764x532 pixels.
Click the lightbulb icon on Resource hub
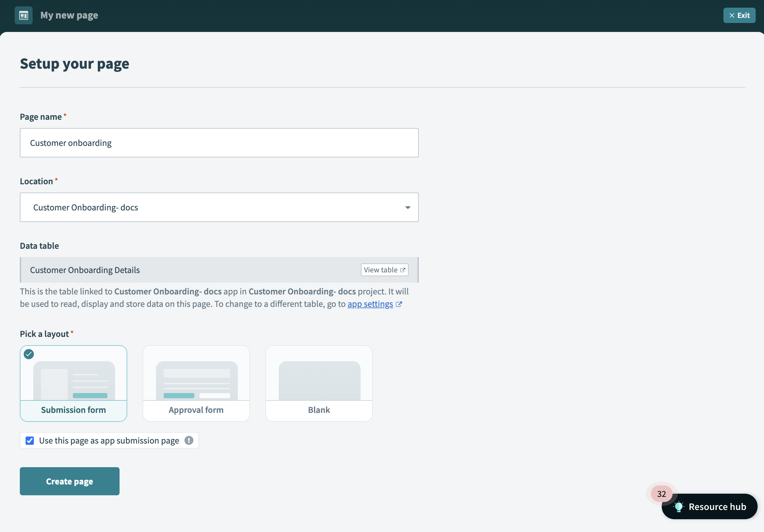[679, 506]
